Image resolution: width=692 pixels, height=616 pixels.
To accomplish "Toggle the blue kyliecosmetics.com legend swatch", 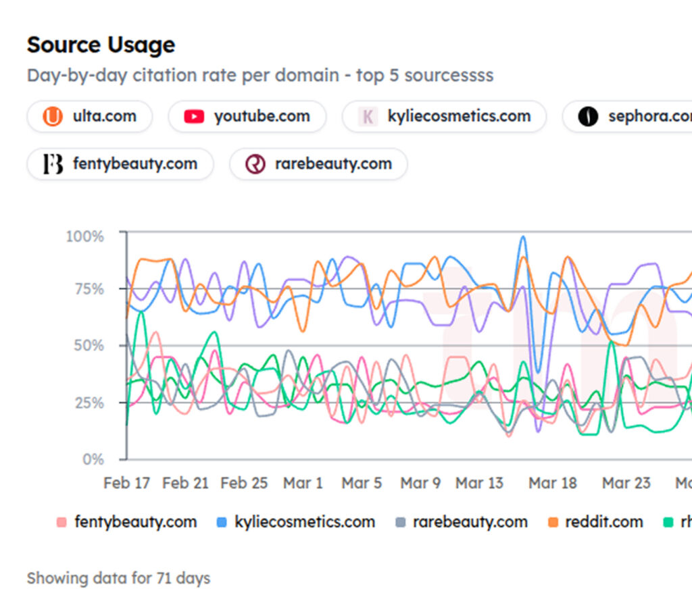I will 222,522.
